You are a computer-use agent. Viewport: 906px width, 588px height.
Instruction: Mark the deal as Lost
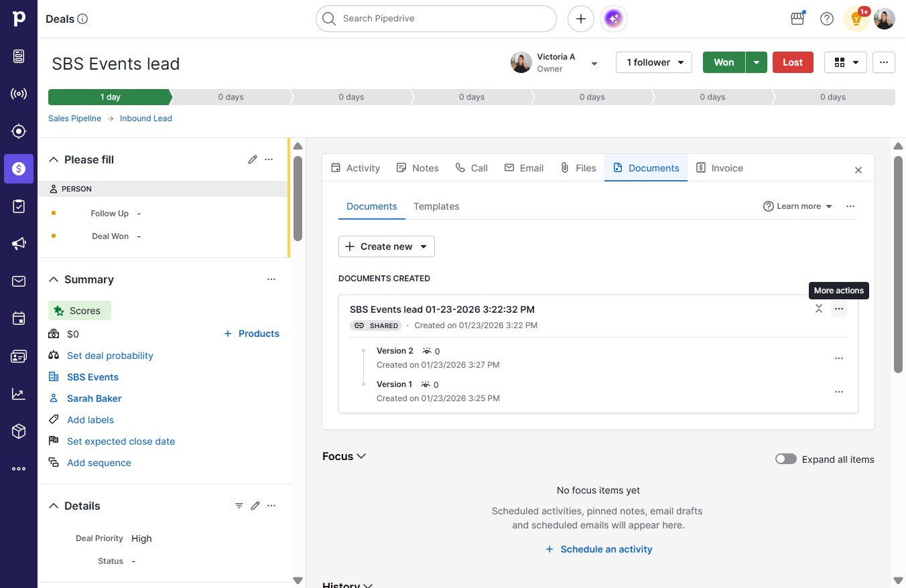click(793, 62)
